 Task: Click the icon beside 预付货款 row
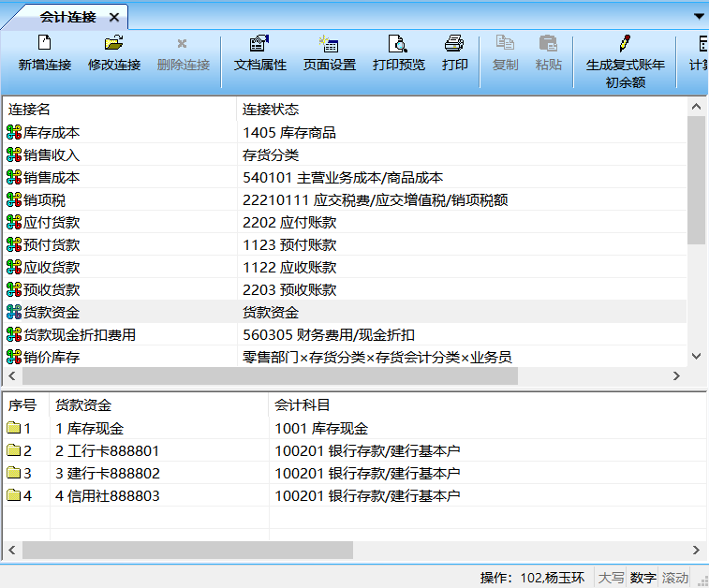(x=14, y=244)
